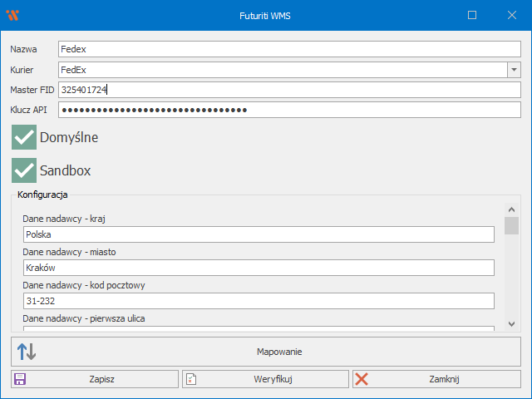
Task: Select the Kurier combo box with FedEx
Action: coord(283,70)
